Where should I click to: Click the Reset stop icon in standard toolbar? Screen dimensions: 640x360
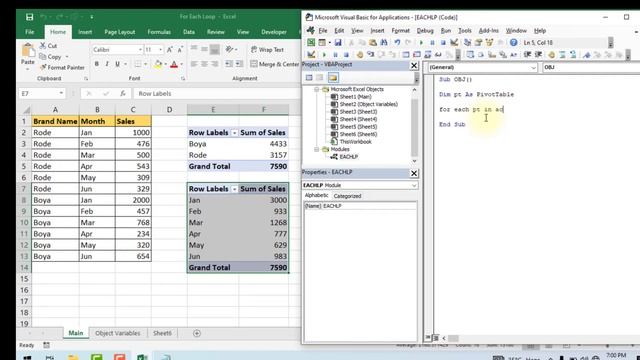(x=443, y=42)
